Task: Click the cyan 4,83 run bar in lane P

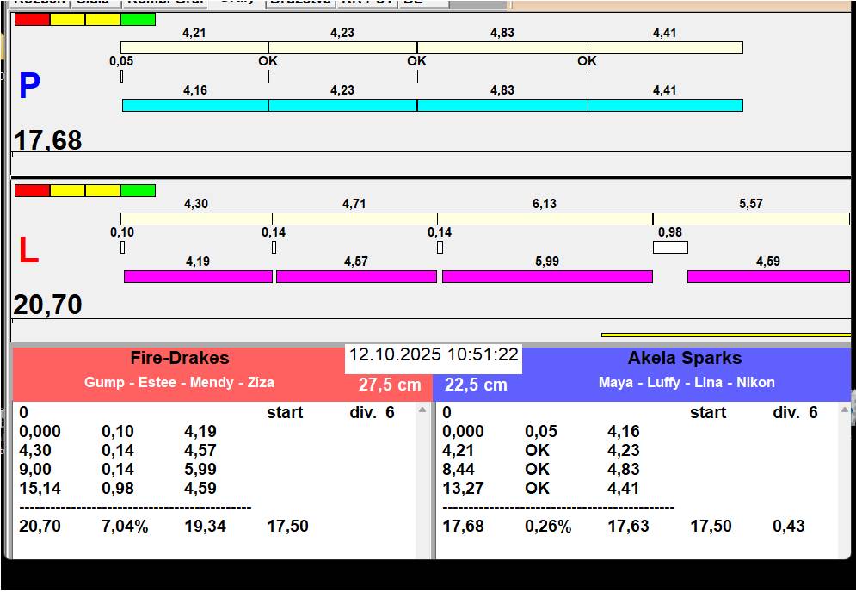Action: pyautogui.click(x=502, y=105)
